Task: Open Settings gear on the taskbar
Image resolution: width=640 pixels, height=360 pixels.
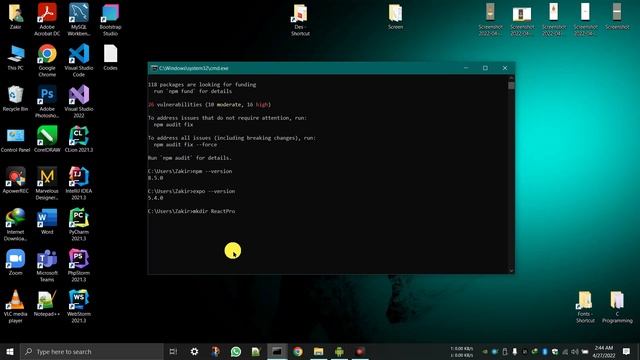Action: pyautogui.click(x=194, y=351)
